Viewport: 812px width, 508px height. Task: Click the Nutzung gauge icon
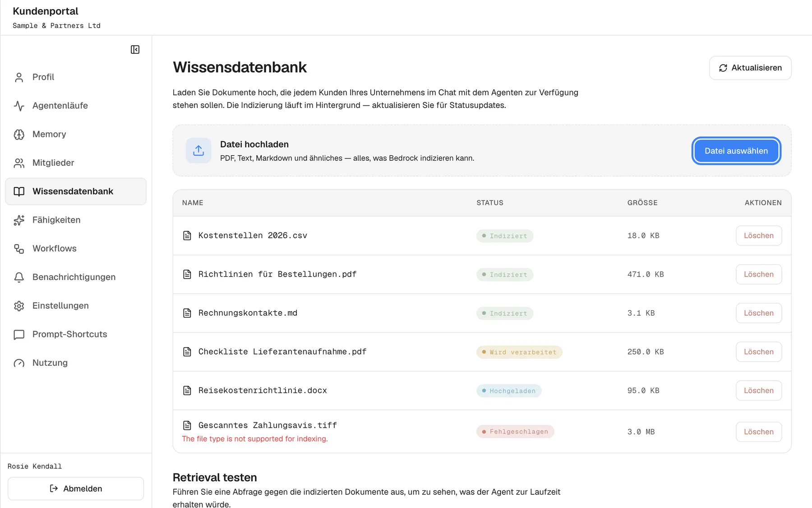point(19,363)
